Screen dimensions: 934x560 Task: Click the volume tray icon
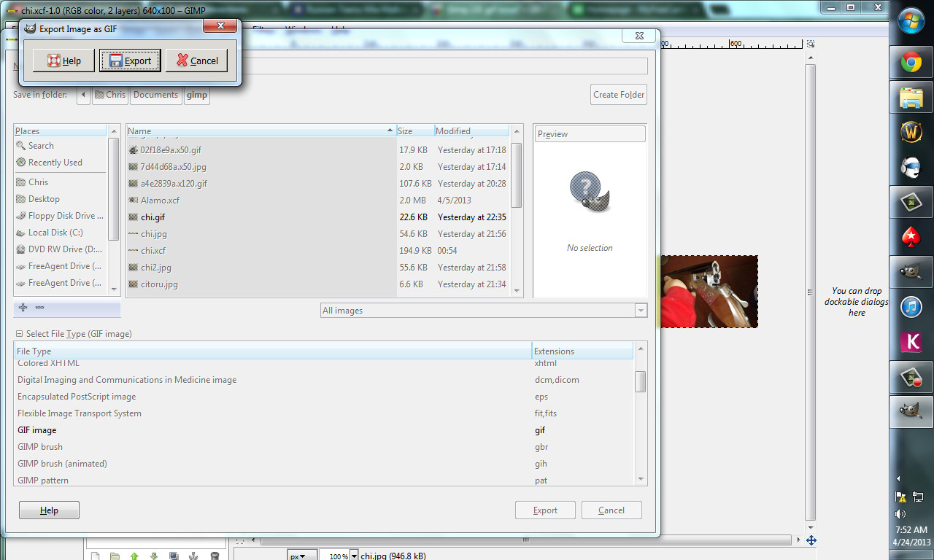(x=900, y=513)
